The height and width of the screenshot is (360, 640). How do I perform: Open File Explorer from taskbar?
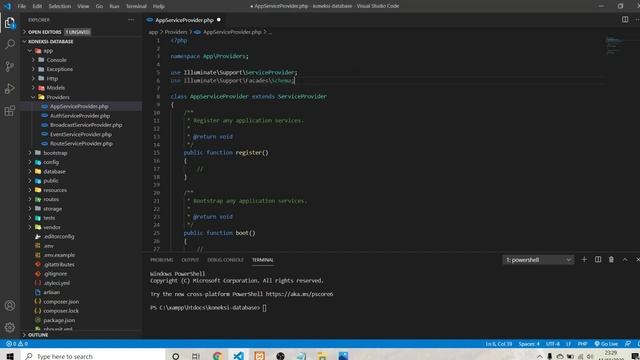click(x=322, y=356)
